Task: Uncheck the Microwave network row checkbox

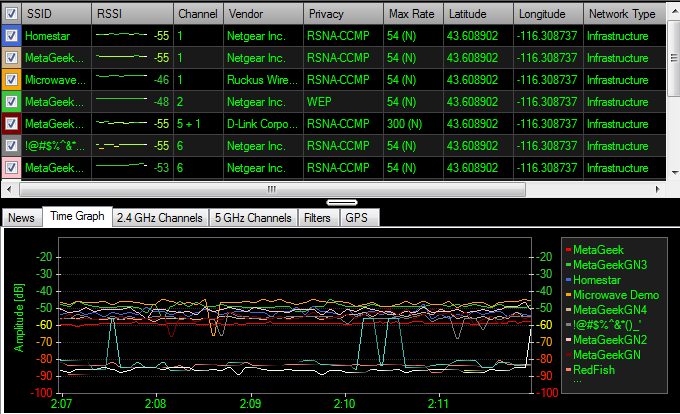Action: pyautogui.click(x=11, y=80)
